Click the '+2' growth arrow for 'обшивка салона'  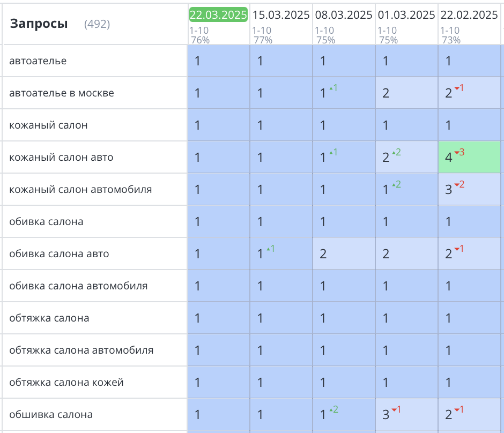click(333, 410)
